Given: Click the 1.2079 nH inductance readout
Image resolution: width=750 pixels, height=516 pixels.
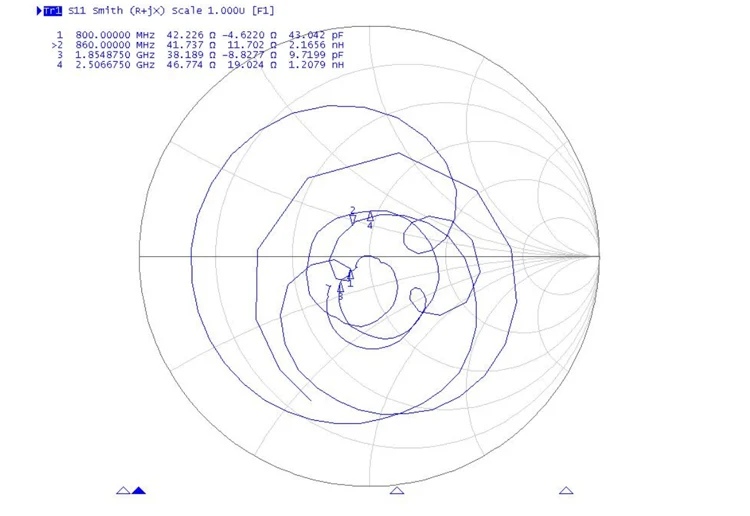Looking at the screenshot, I should [x=316, y=65].
